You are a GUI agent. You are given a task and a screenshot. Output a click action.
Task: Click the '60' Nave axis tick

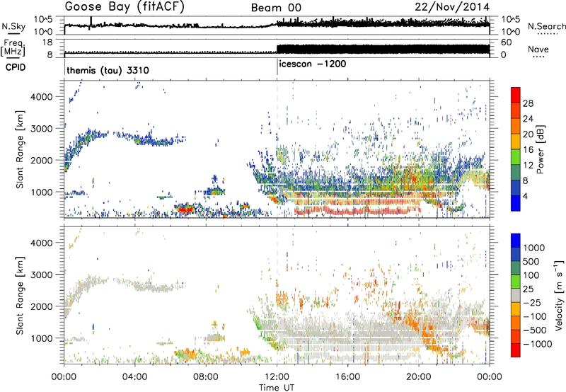506,42
